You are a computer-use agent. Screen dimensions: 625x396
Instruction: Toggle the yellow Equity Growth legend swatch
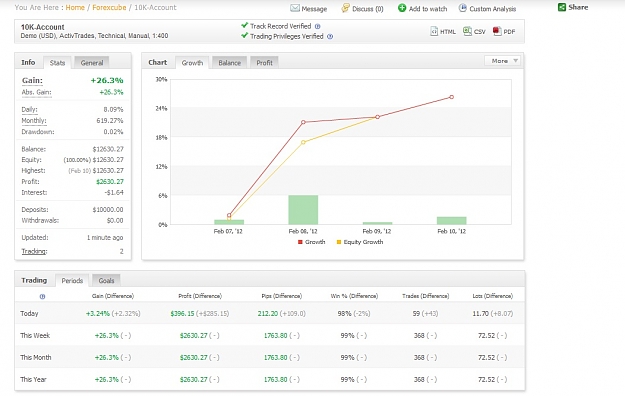point(339,242)
